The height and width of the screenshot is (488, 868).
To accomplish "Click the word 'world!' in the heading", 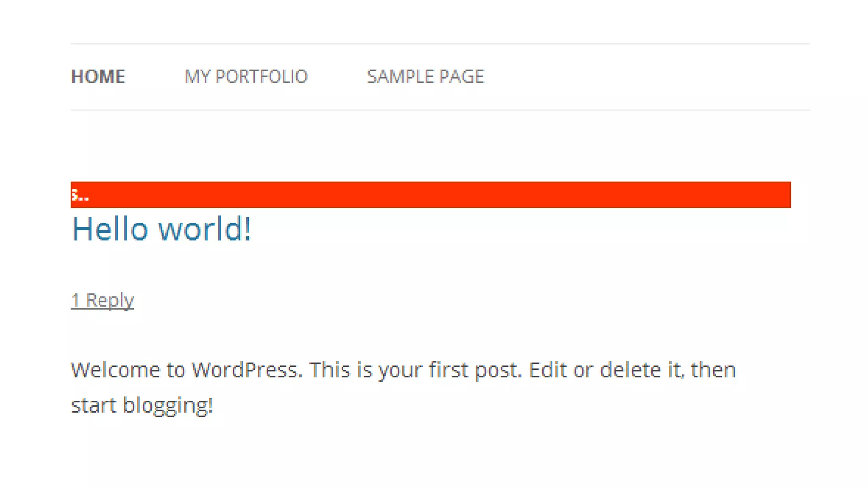I will pyautogui.click(x=205, y=229).
